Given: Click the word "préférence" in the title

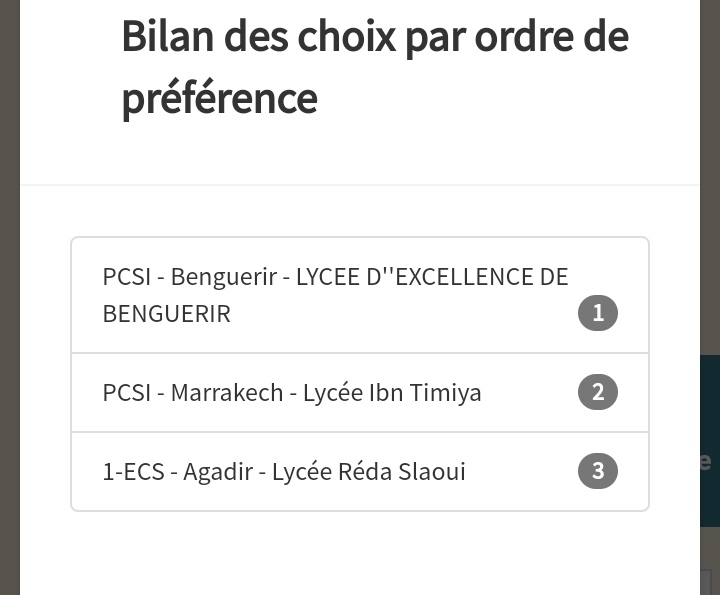Looking at the screenshot, I should point(219,98).
